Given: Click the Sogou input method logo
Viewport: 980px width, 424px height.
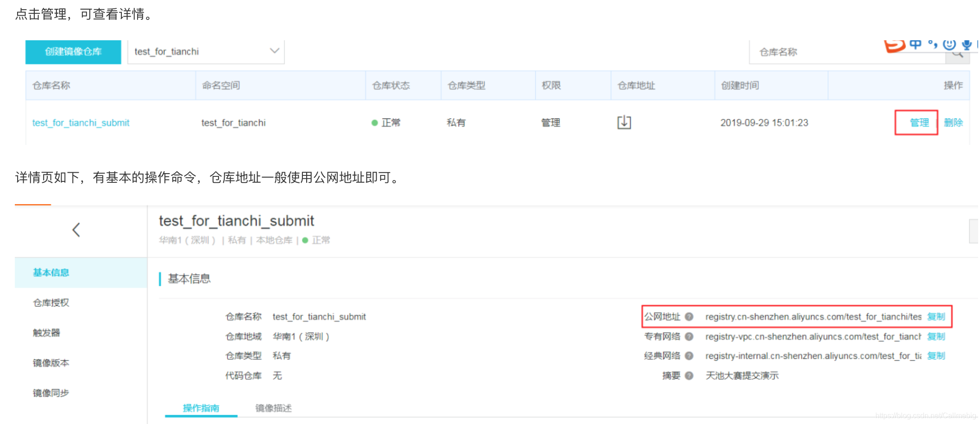Looking at the screenshot, I should [x=894, y=46].
